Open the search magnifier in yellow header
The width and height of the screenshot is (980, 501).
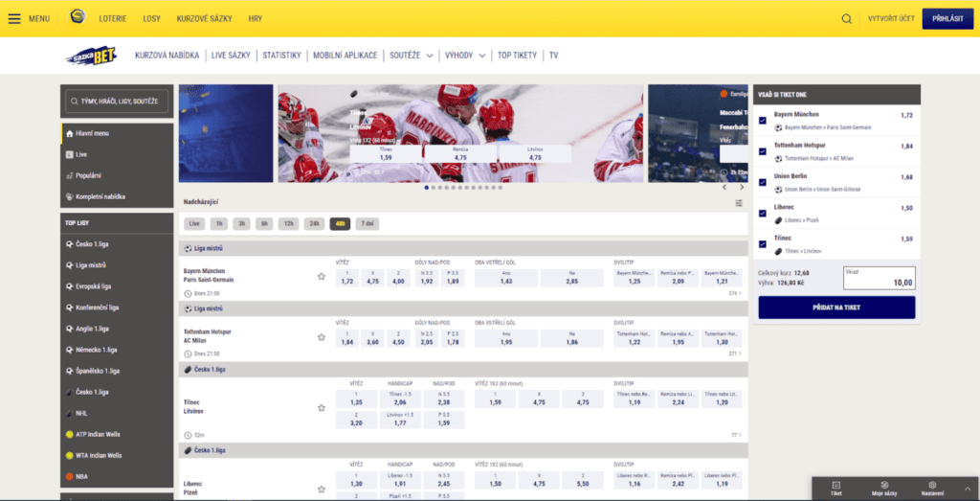[x=846, y=19]
